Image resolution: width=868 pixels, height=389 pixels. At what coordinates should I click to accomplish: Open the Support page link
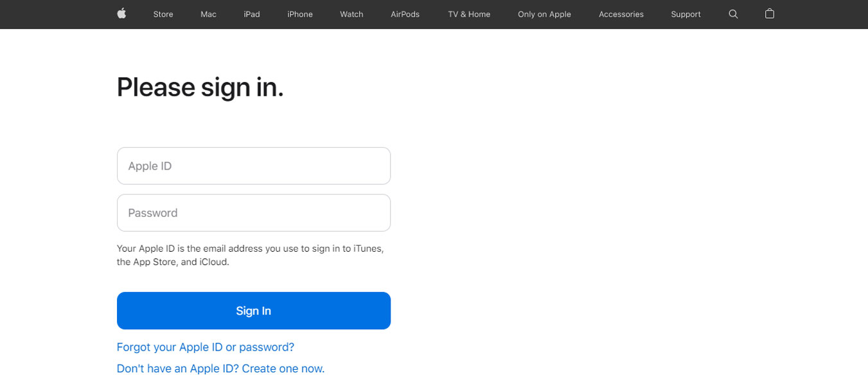tap(686, 14)
